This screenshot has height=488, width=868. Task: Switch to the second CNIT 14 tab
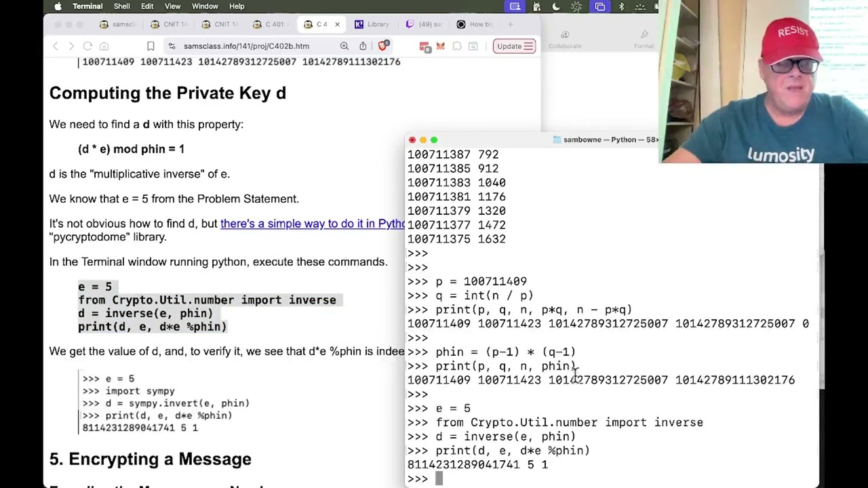pyautogui.click(x=220, y=24)
